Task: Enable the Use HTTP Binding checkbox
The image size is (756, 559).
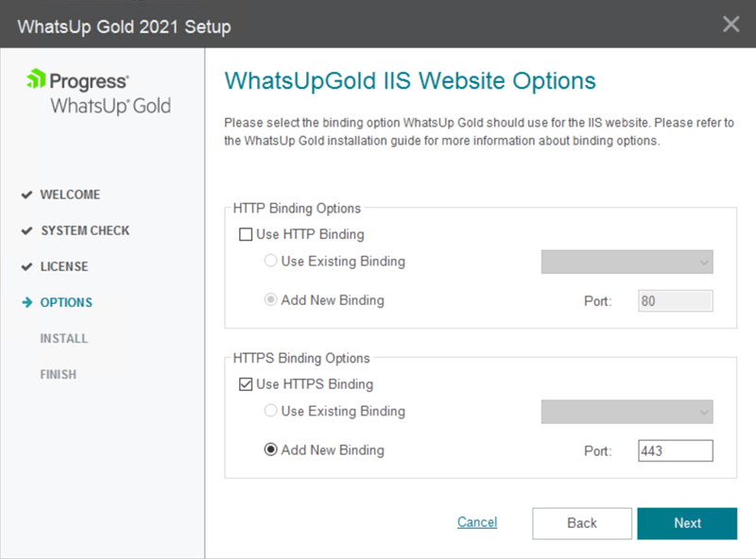Action: 246,235
